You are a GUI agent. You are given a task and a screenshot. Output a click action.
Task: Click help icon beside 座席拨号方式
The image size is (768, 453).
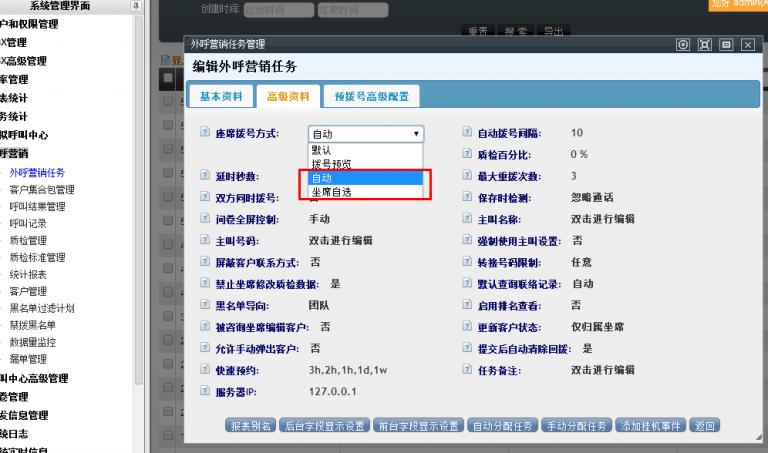click(x=205, y=133)
